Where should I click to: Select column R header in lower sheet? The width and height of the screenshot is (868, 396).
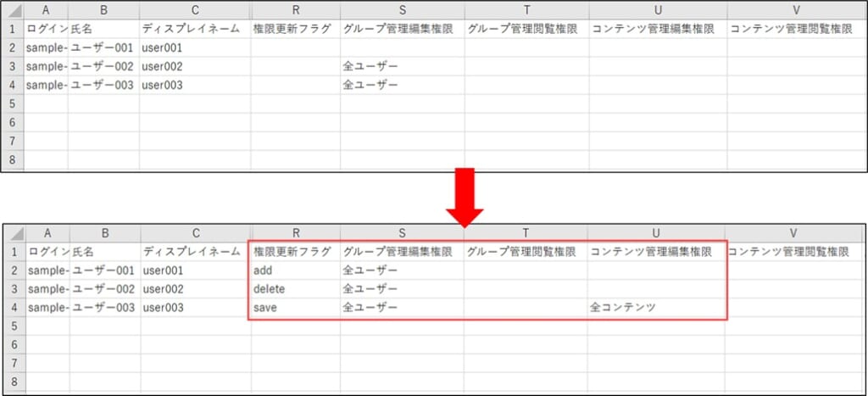click(296, 233)
